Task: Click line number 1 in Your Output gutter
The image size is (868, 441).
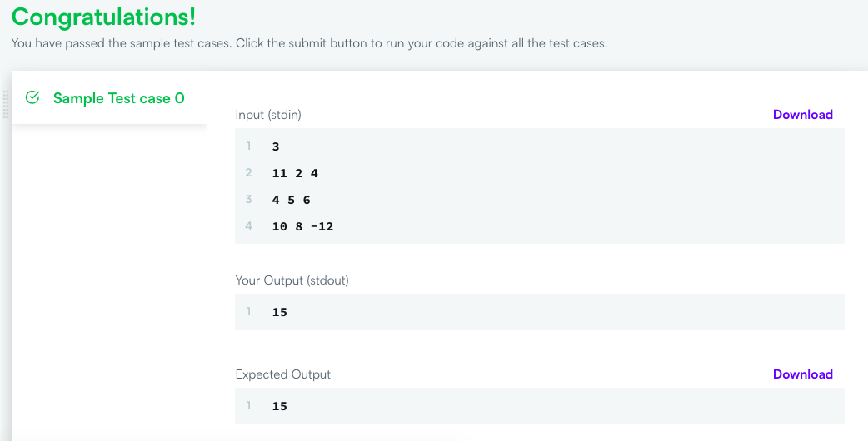Action: (248, 312)
